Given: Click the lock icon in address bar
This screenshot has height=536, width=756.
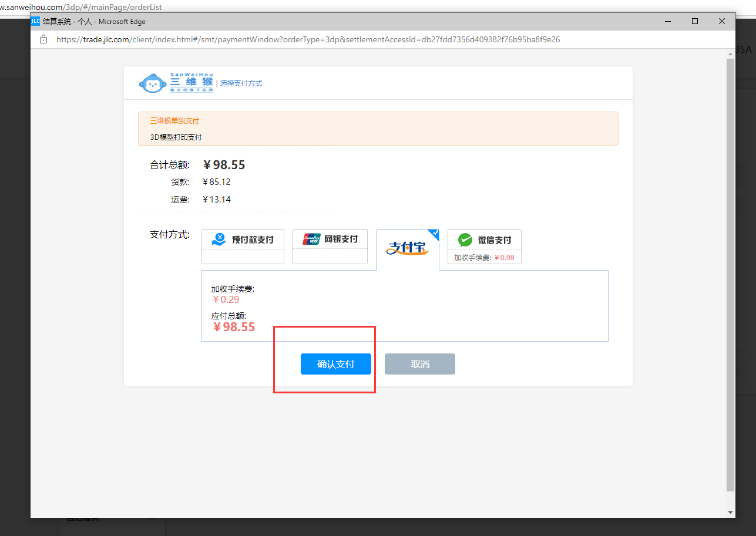Looking at the screenshot, I should pyautogui.click(x=43, y=39).
